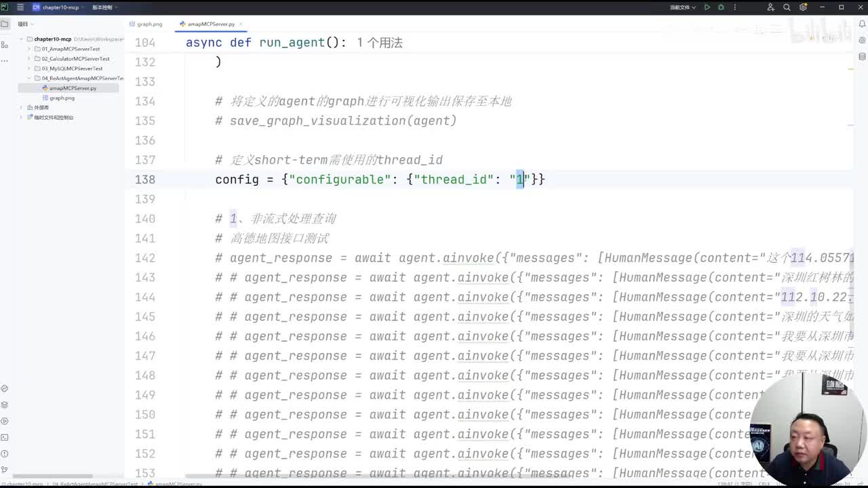Open the Terminal tool window
Screen dimensions: 868x488
(5, 437)
